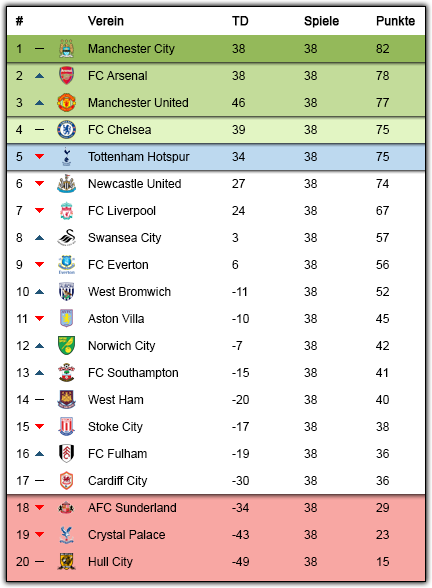Click the blue up arrow beside West Bromwich

tap(39, 292)
